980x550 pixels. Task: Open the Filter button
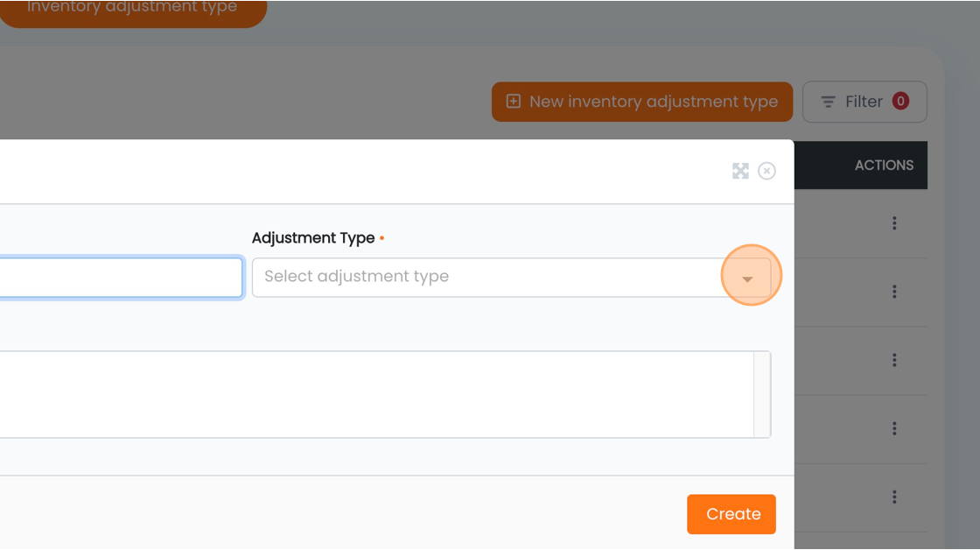coord(864,102)
